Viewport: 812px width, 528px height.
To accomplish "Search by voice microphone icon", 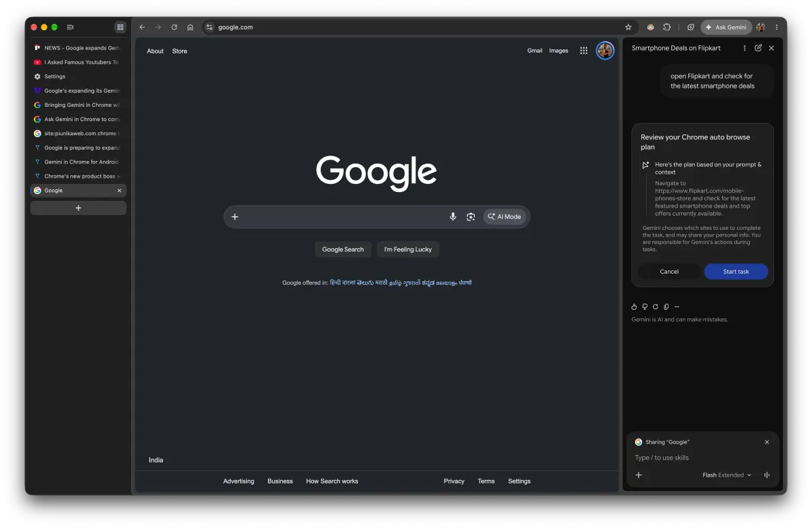I will (x=453, y=217).
